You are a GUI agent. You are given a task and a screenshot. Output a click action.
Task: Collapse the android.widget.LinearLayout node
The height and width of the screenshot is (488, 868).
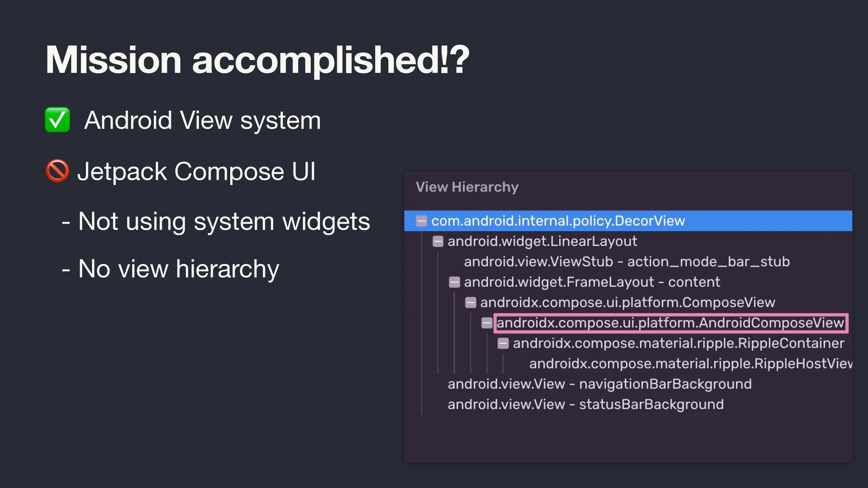pyautogui.click(x=438, y=241)
